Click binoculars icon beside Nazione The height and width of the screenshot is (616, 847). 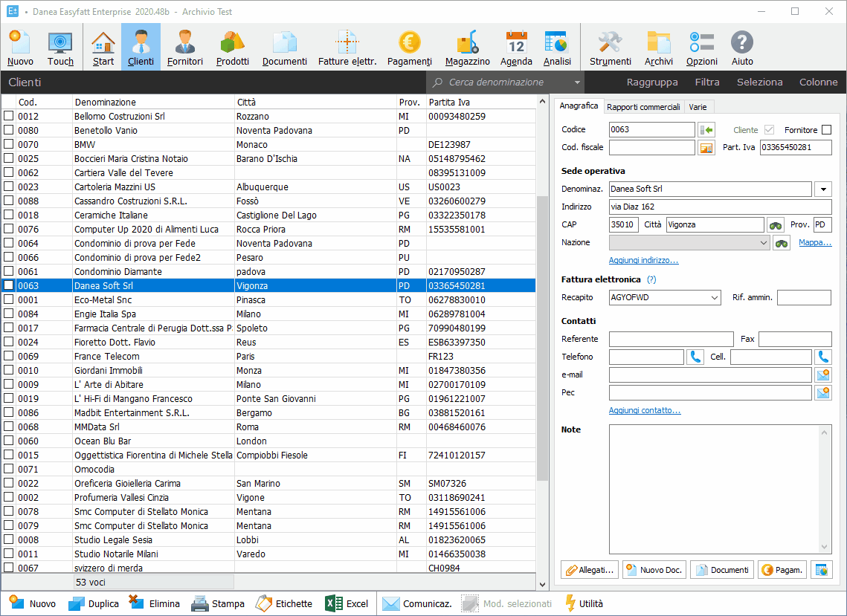(x=782, y=243)
